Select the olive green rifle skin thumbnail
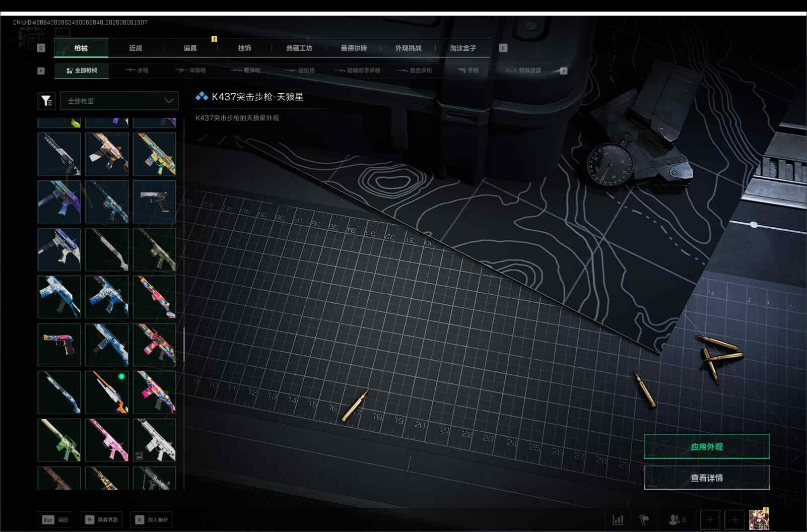The height and width of the screenshot is (532, 807). [x=154, y=249]
